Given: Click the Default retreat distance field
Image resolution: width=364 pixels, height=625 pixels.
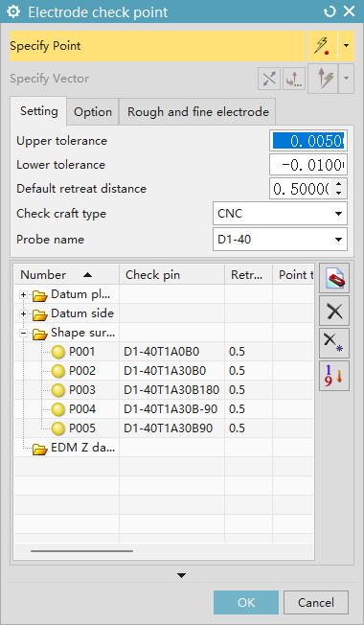Looking at the screenshot, I should pos(301,189).
